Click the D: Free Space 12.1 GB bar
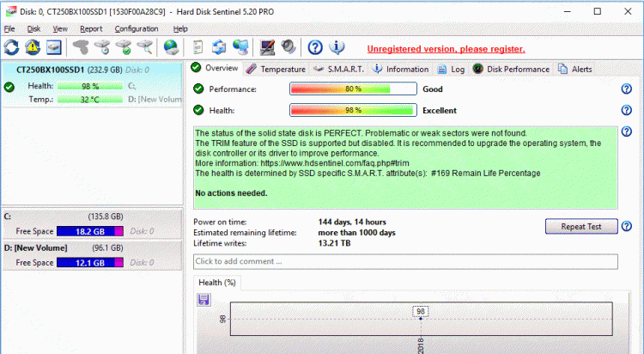The height and width of the screenshot is (354, 644). [x=90, y=263]
